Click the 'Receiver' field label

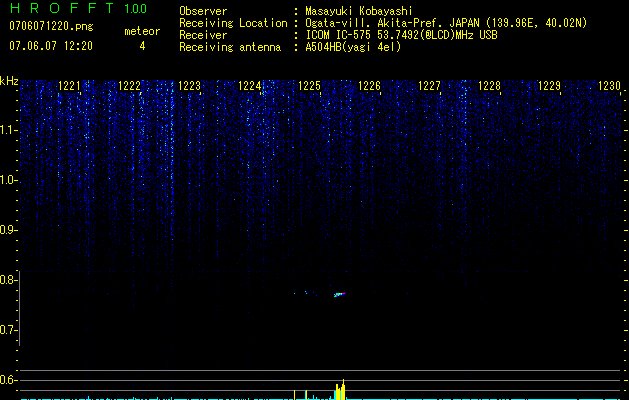pyautogui.click(x=203, y=35)
